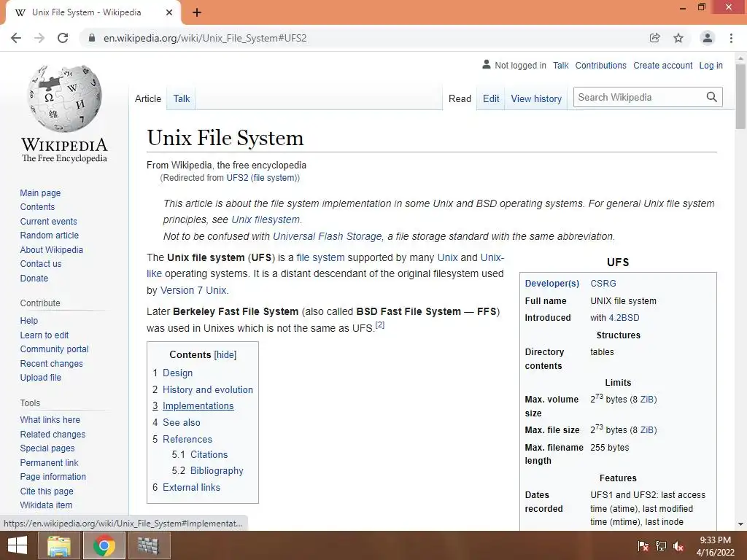Select the Read tab
This screenshot has width=747, height=560.
460,98
